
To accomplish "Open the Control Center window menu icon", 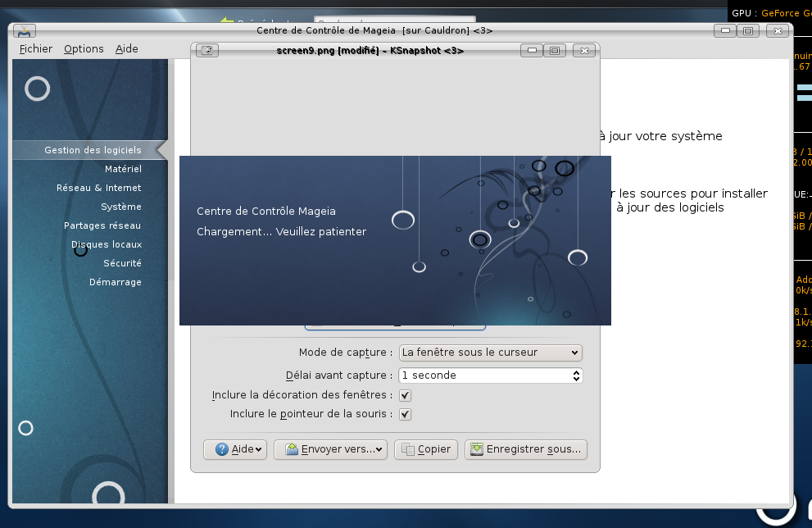I will [x=25, y=31].
